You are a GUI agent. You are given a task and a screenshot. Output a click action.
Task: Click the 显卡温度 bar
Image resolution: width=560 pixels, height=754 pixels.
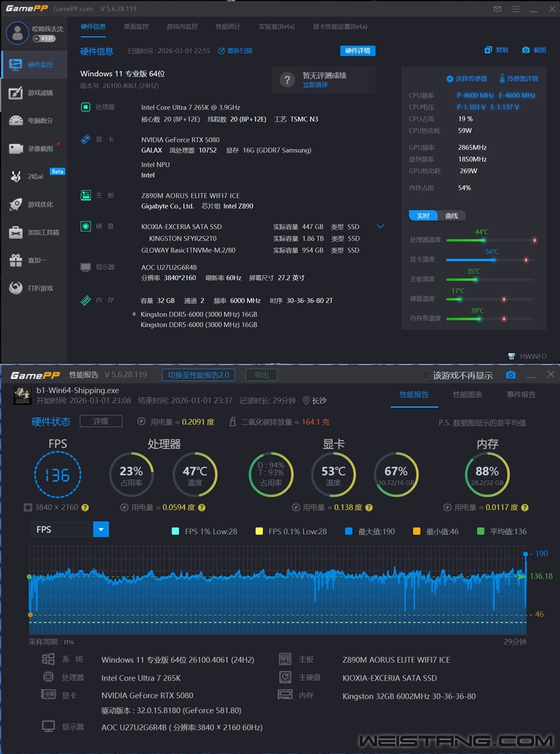pyautogui.click(x=490, y=260)
